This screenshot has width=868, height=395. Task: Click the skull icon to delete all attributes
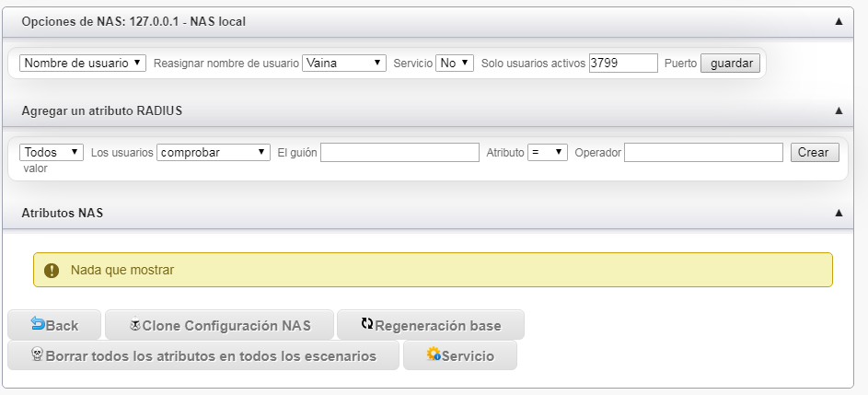38,355
